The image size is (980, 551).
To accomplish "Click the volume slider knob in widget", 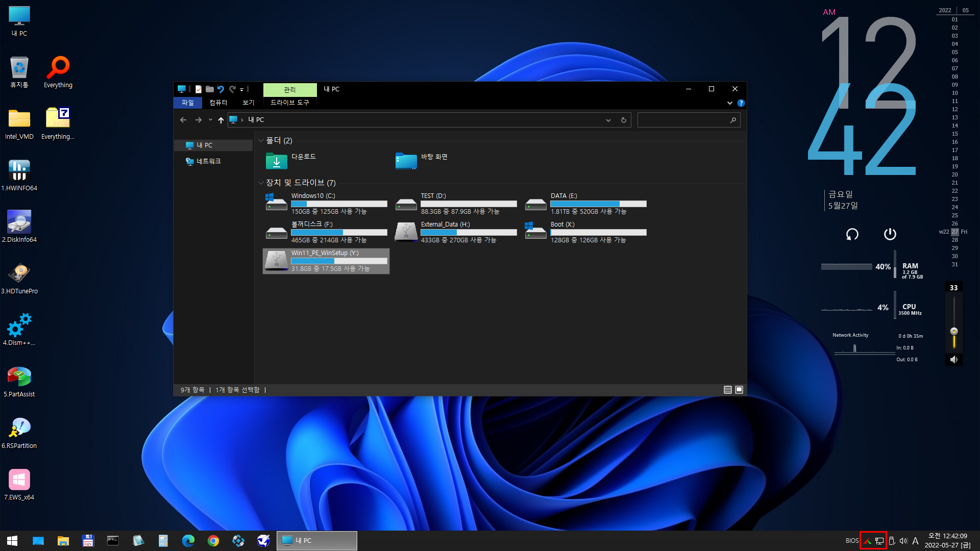I will [x=954, y=331].
